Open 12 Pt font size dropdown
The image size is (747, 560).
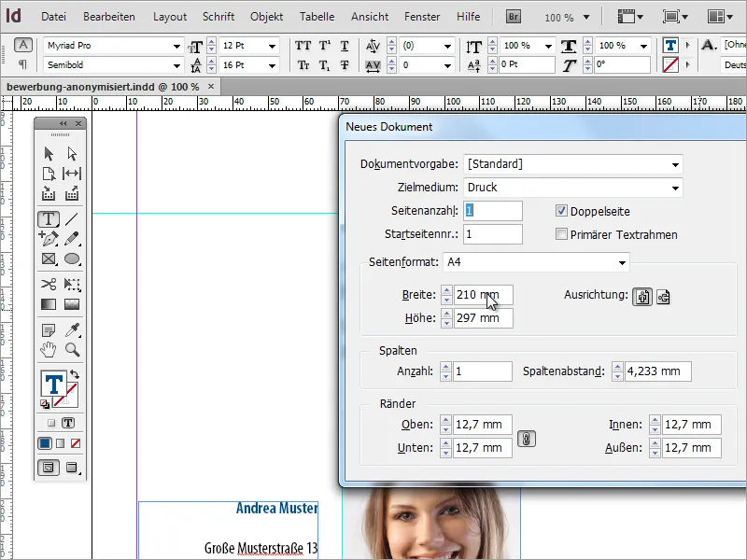point(272,46)
